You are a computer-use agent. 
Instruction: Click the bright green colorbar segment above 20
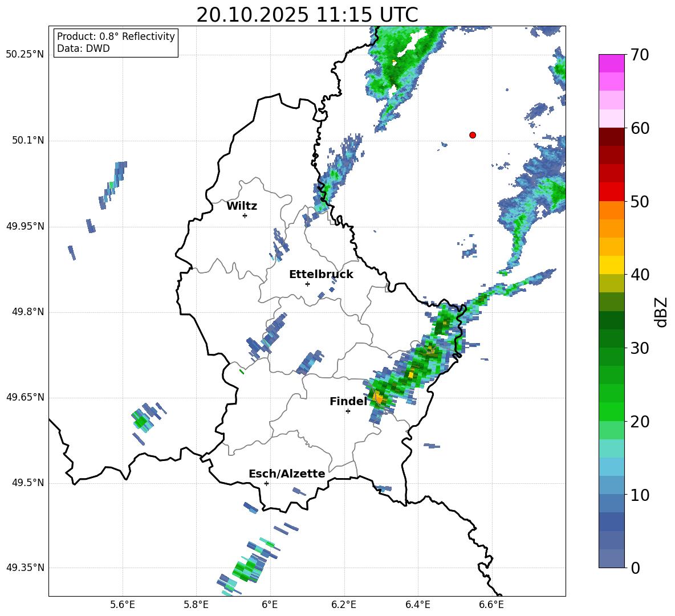pyautogui.click(x=611, y=411)
